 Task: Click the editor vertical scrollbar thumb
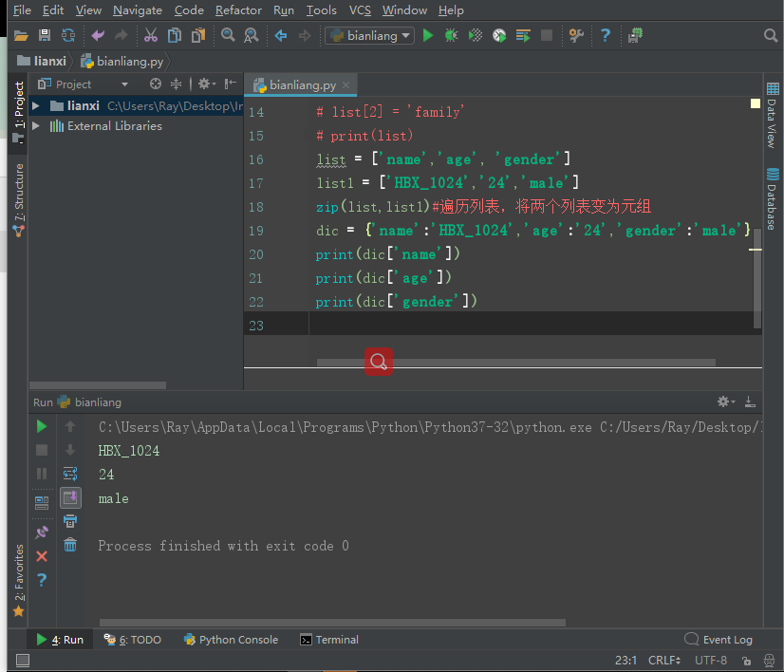click(757, 278)
